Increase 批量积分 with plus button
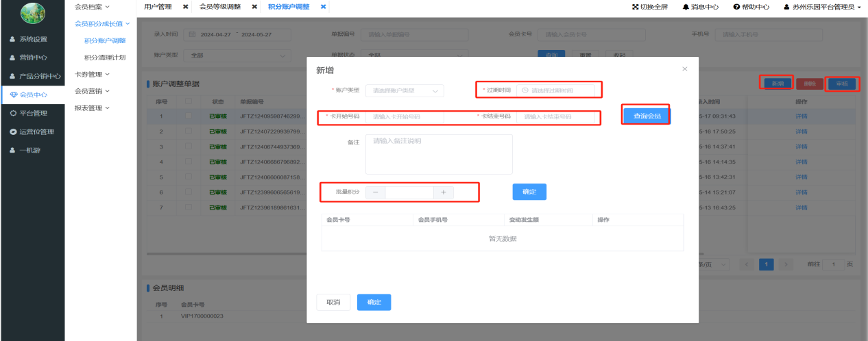 coord(443,192)
